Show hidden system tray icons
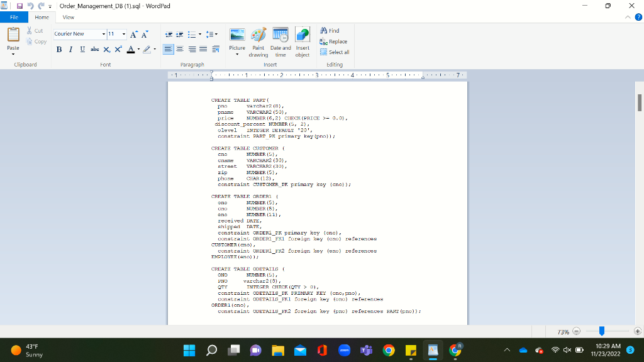This screenshot has width=644, height=362. point(507,350)
